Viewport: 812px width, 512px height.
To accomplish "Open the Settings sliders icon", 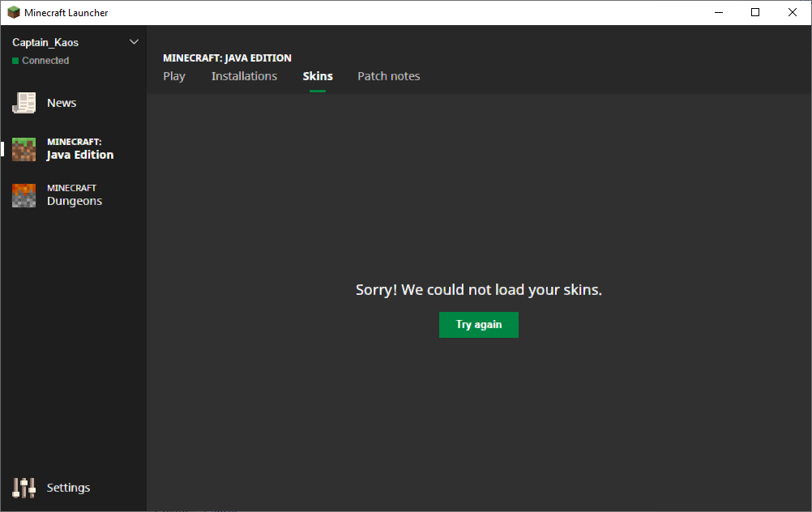I will click(24, 488).
